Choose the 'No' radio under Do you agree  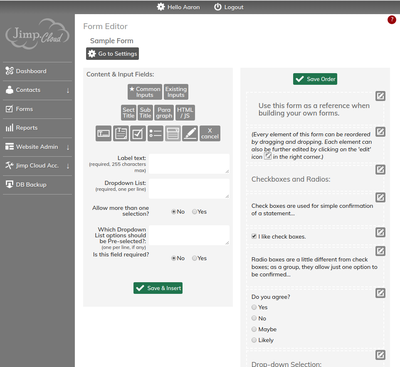click(254, 318)
